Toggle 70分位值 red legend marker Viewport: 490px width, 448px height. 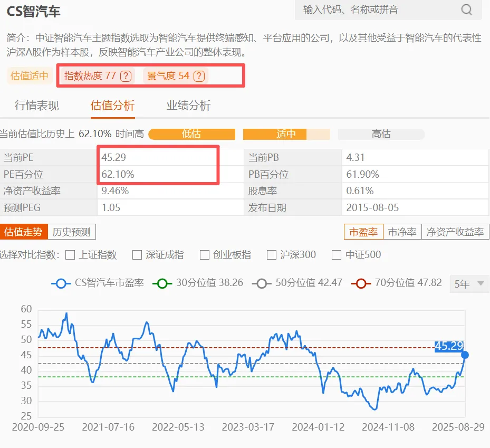pos(361,283)
